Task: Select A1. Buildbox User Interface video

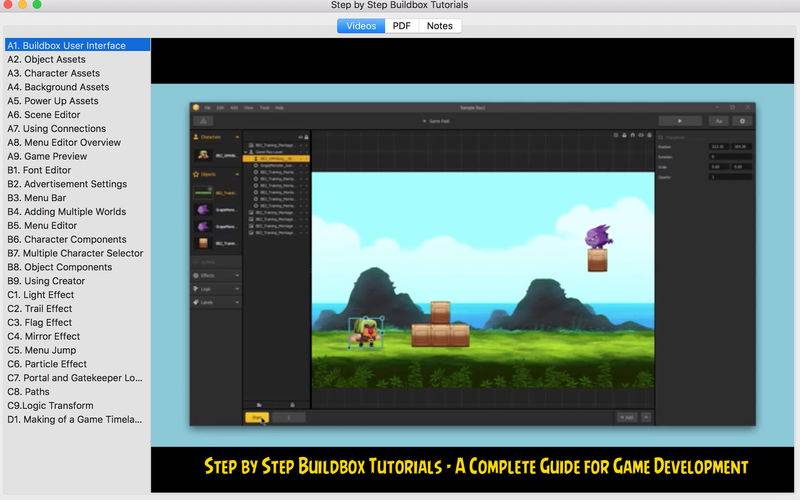Action: pos(78,45)
